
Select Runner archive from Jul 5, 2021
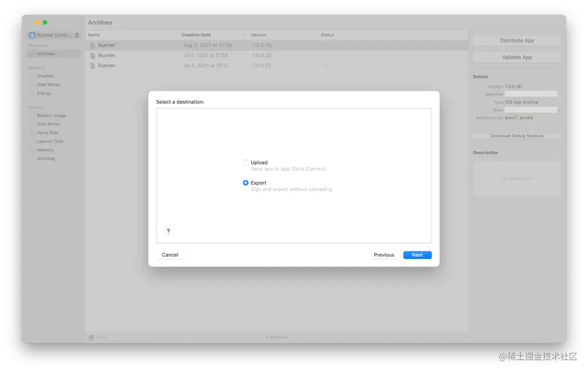point(276,66)
